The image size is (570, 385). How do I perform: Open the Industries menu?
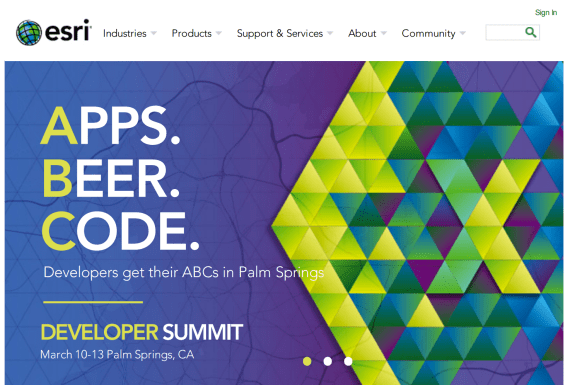(125, 33)
